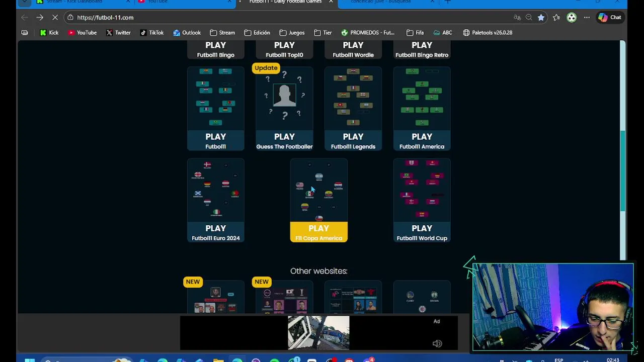Click the footballer silhouette in Guess The Footballer
The height and width of the screenshot is (362, 644).
284,95
